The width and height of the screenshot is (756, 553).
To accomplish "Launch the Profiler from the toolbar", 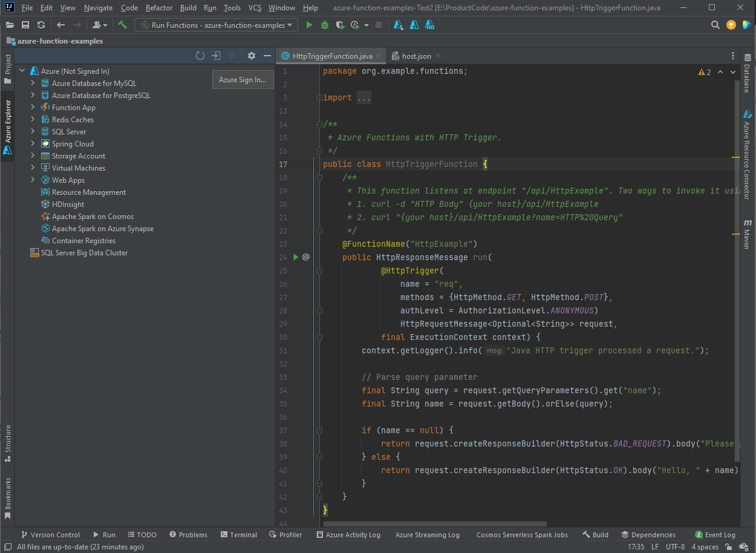I will [354, 25].
